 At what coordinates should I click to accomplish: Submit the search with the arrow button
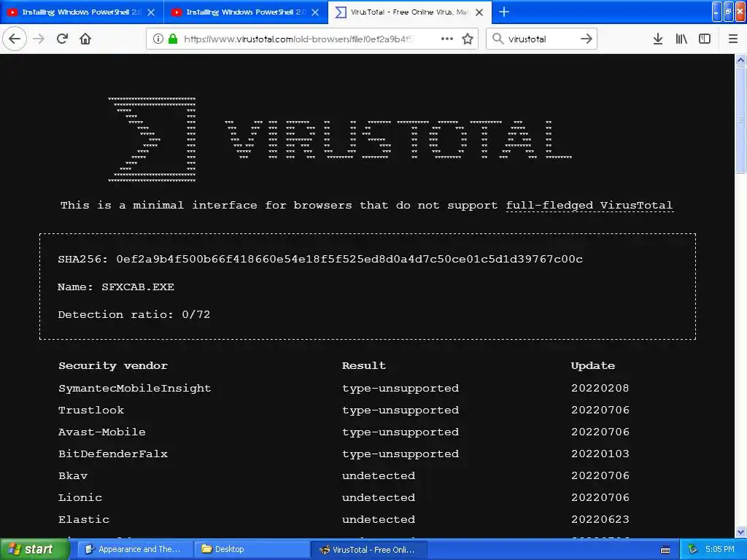click(587, 39)
